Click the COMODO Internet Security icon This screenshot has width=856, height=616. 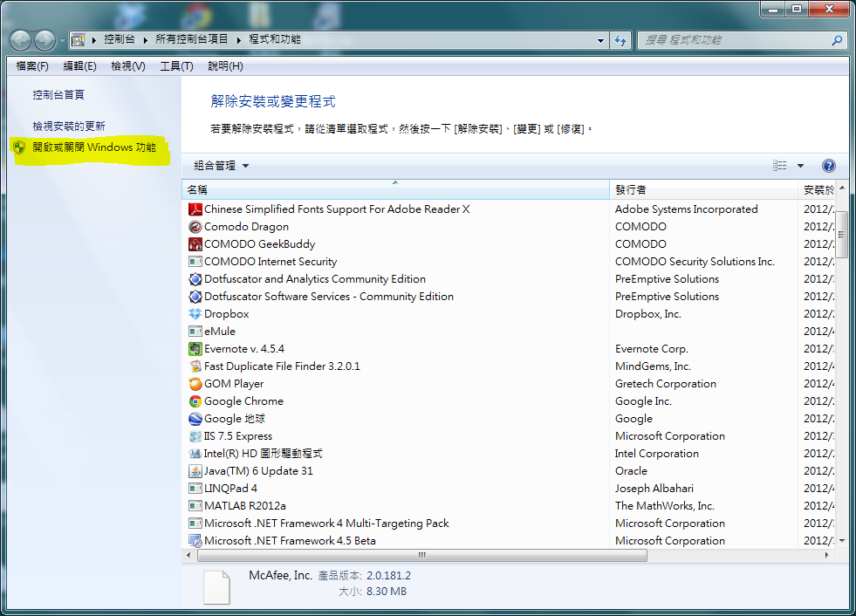(195, 262)
